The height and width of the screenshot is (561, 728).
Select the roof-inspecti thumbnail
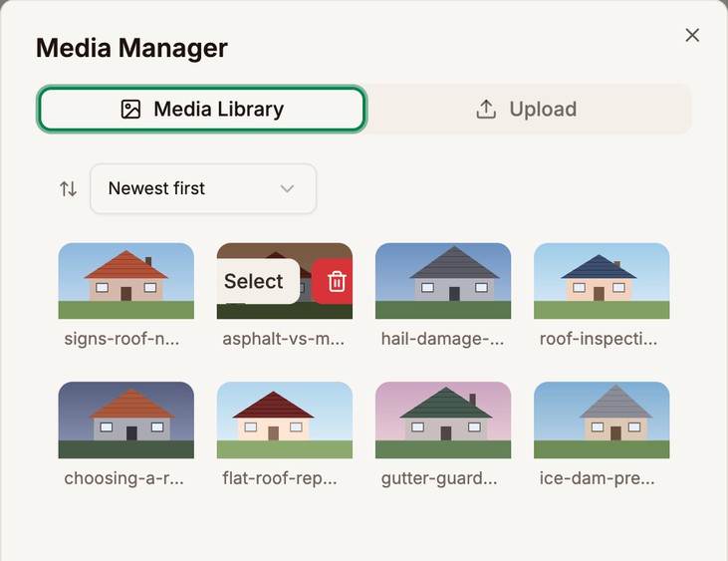(602, 281)
